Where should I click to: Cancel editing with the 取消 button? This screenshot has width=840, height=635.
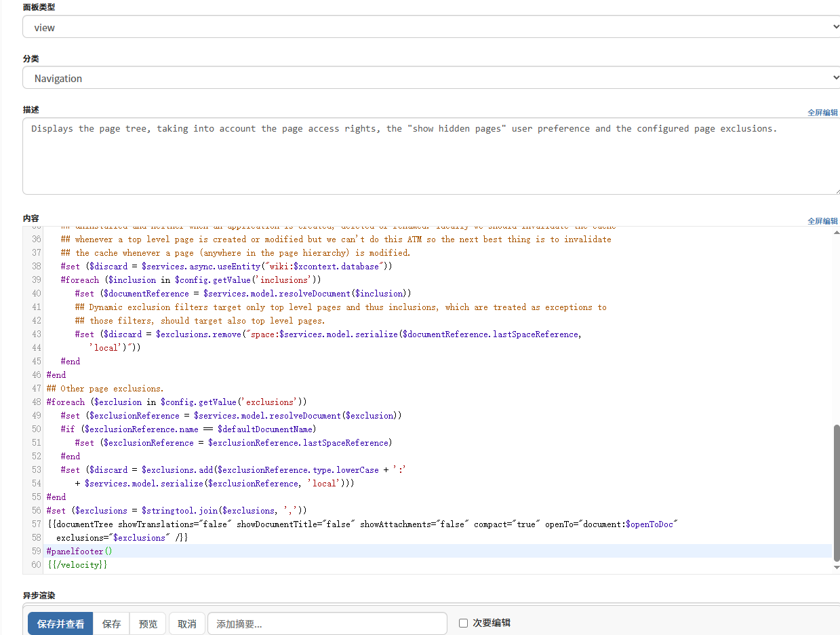click(186, 623)
